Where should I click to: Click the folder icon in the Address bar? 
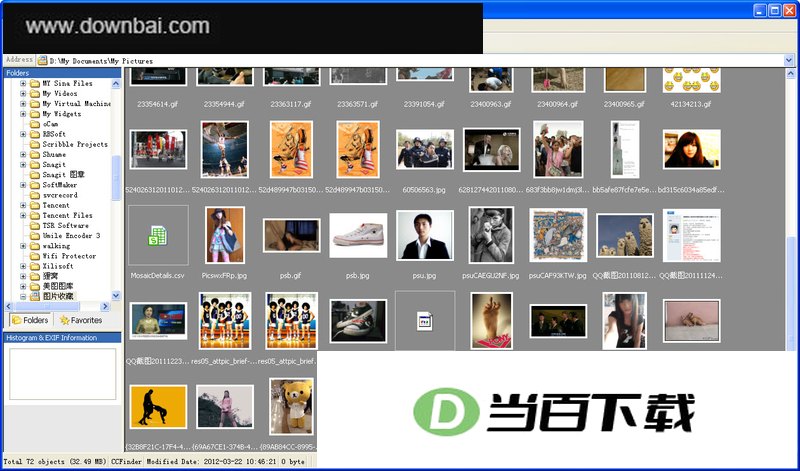[42, 60]
